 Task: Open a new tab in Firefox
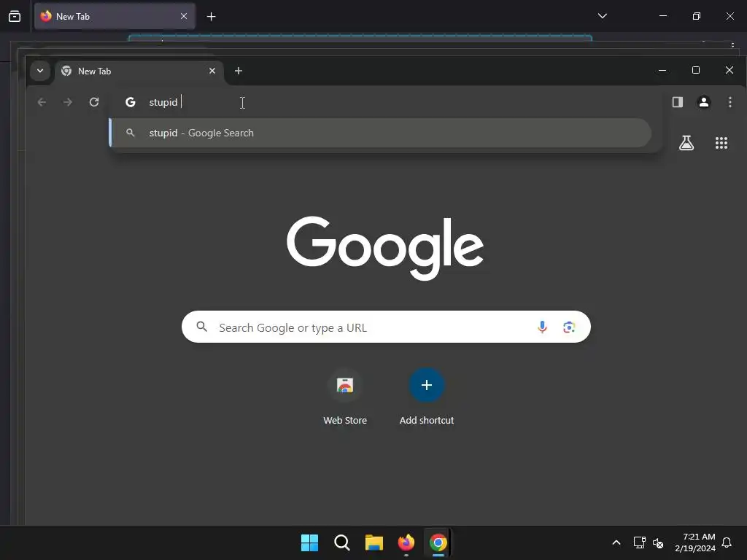click(x=211, y=17)
